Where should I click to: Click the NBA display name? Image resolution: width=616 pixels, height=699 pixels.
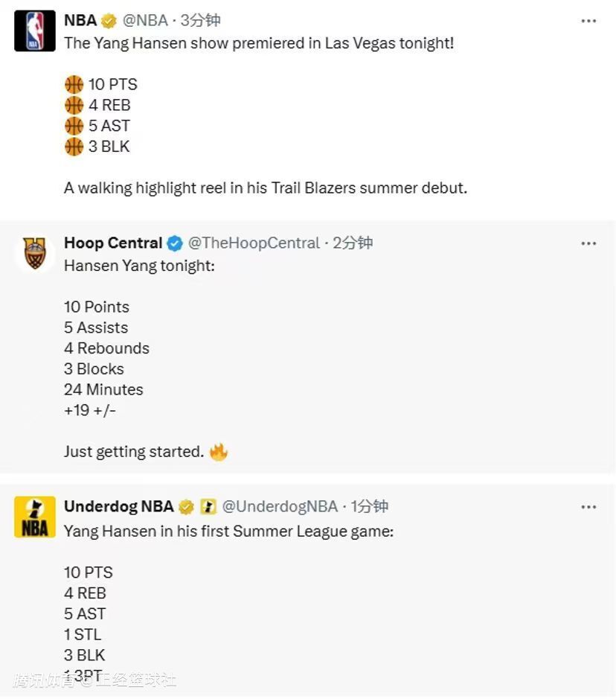click(80, 21)
